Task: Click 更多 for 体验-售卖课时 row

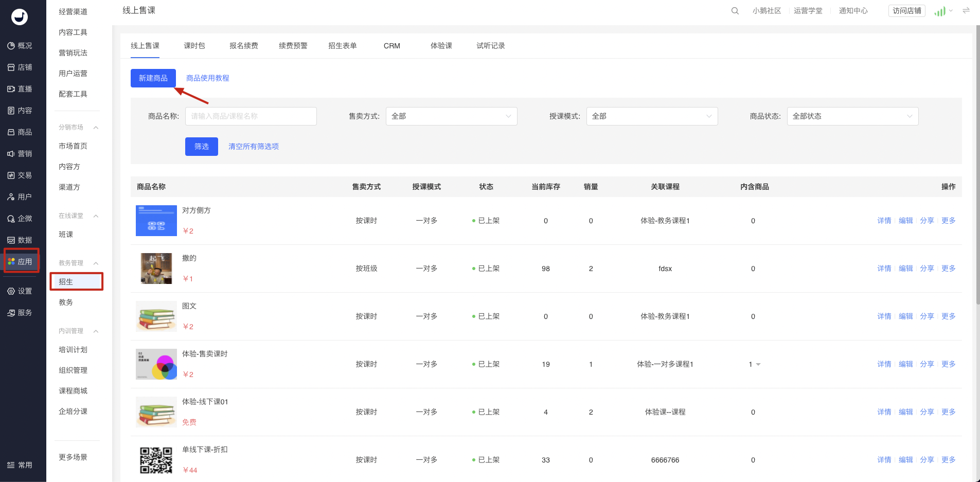Action: coord(949,364)
